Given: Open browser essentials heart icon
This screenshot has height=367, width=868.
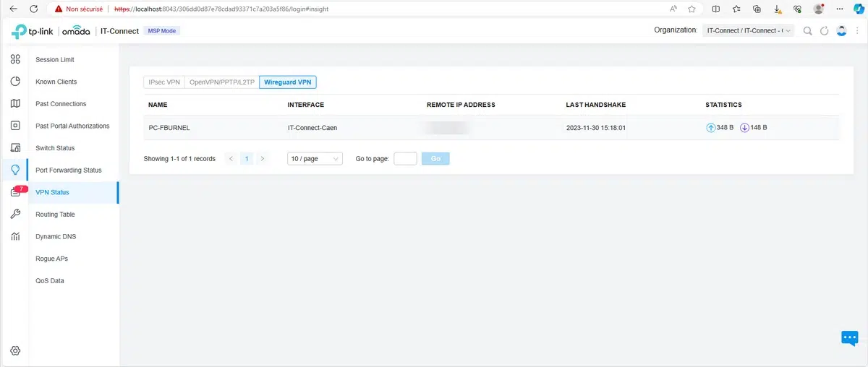Looking at the screenshot, I should coord(798,9).
